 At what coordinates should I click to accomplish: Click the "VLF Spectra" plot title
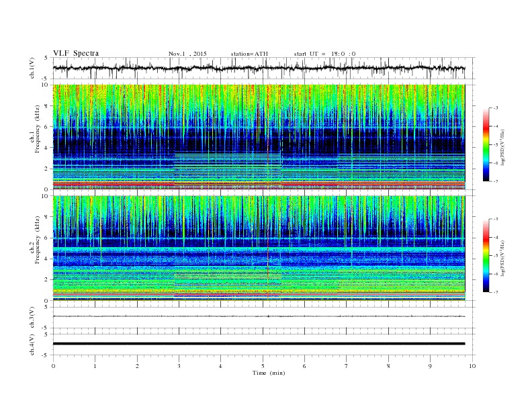coord(76,53)
